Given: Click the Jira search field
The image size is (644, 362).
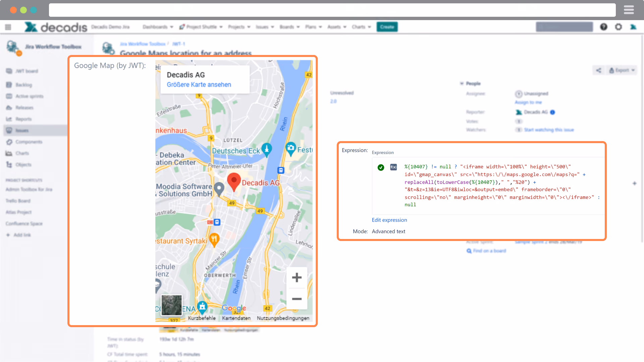Looking at the screenshot, I should 565,27.
